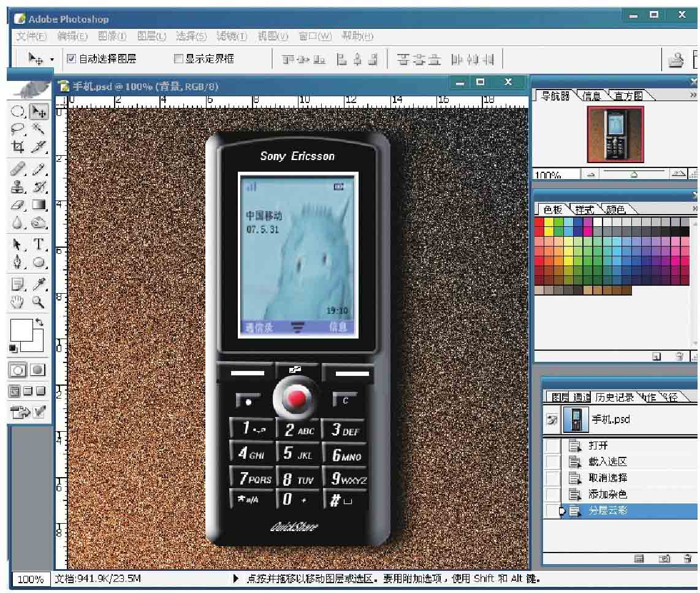Viewport: 700px width, 593px height.
Task: Zoom in using Navigator large mountains icon
Action: pyautogui.click(x=679, y=174)
